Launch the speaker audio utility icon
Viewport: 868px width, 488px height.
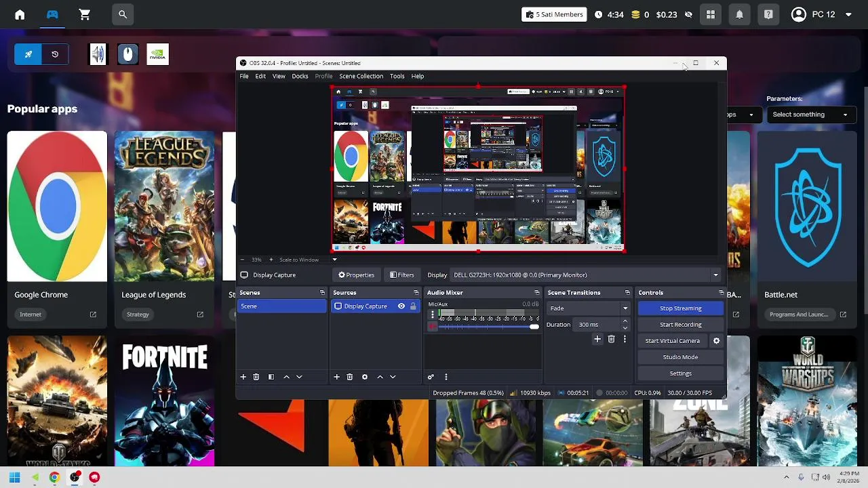click(98, 54)
